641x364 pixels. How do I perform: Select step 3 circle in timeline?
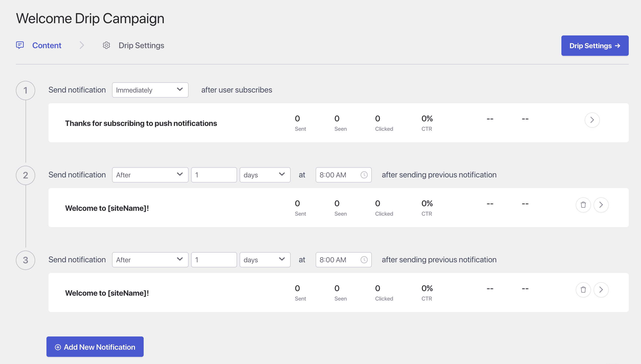pyautogui.click(x=26, y=260)
